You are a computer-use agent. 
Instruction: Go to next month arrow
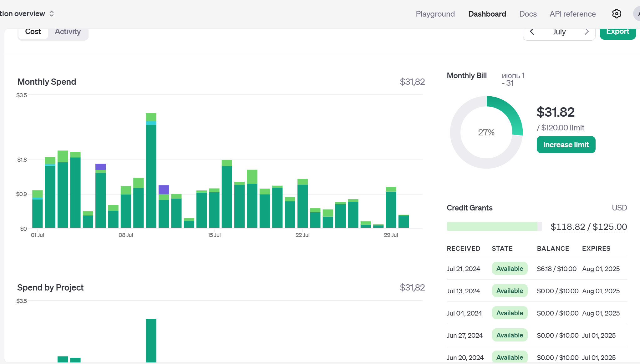[x=587, y=32]
